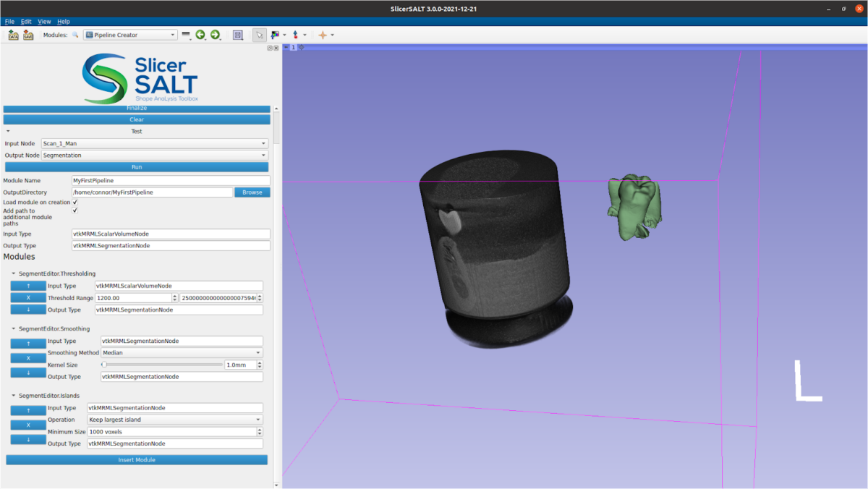The width and height of the screenshot is (868, 489).
Task: Open the Pipeline Creator modules dropdown
Action: click(x=130, y=35)
